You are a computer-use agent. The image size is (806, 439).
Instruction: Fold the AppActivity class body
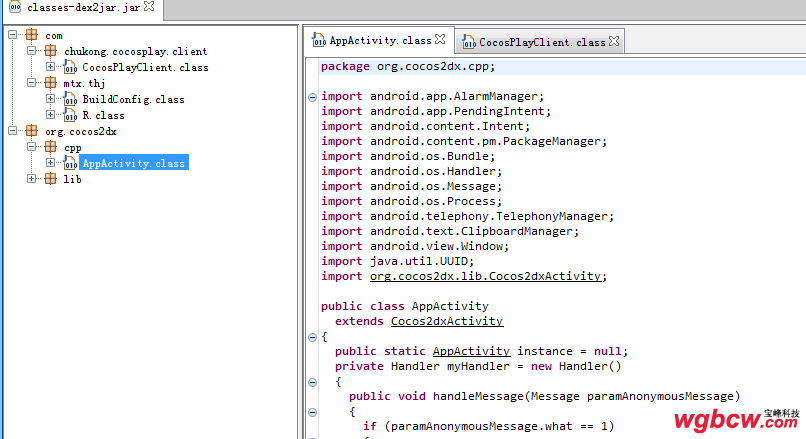[x=312, y=337]
